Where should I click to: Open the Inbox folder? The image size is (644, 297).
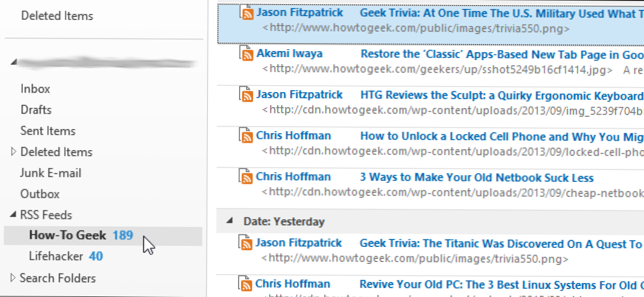36,89
